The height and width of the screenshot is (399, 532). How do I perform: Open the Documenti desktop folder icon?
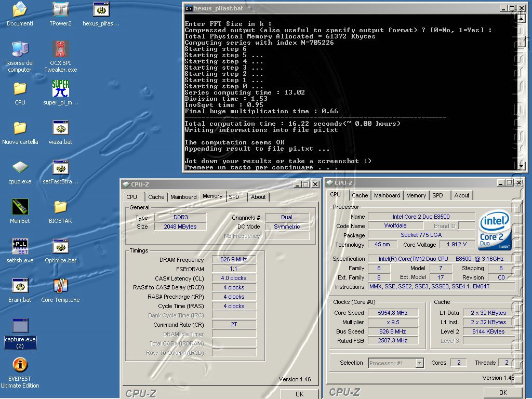click(20, 10)
